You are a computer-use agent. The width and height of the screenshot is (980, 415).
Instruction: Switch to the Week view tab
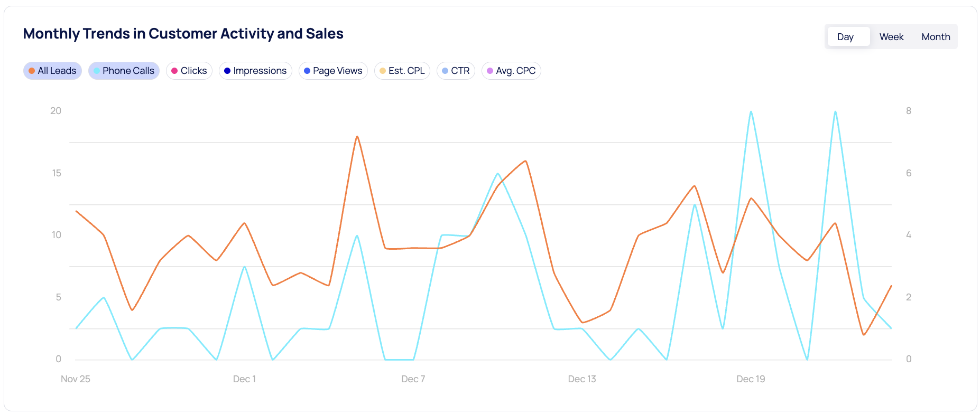click(891, 36)
